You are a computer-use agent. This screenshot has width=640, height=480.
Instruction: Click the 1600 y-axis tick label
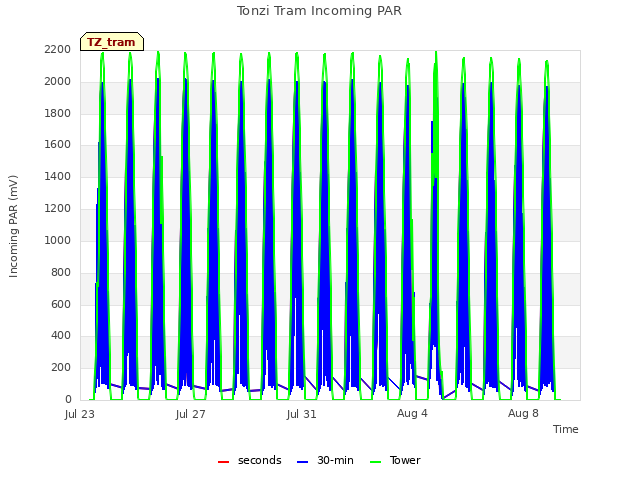(x=58, y=144)
